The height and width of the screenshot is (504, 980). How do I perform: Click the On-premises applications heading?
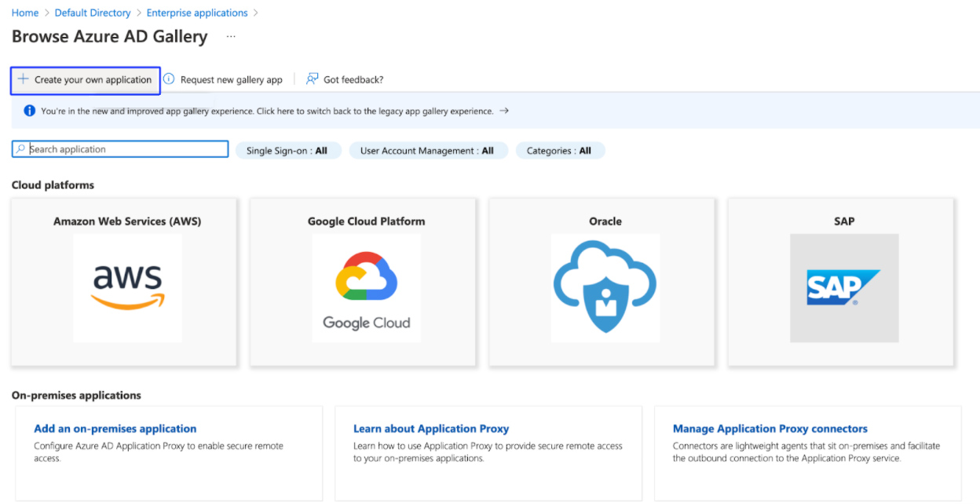coord(76,396)
